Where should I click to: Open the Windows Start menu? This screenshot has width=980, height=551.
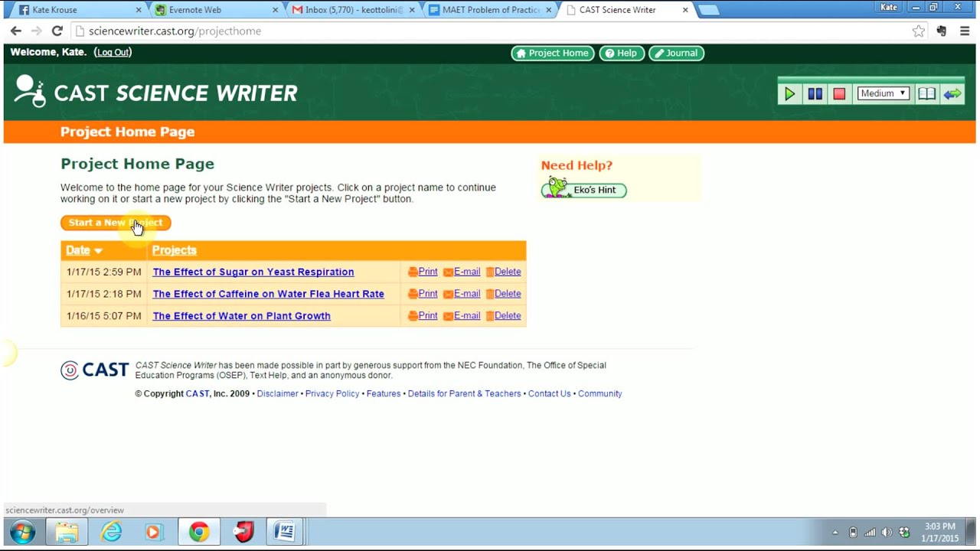pyautogui.click(x=22, y=532)
